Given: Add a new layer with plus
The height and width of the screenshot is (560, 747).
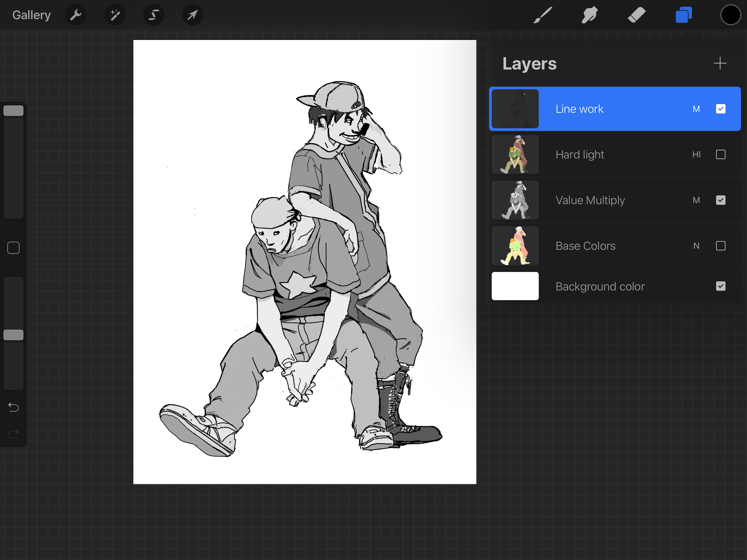Looking at the screenshot, I should 720,63.
